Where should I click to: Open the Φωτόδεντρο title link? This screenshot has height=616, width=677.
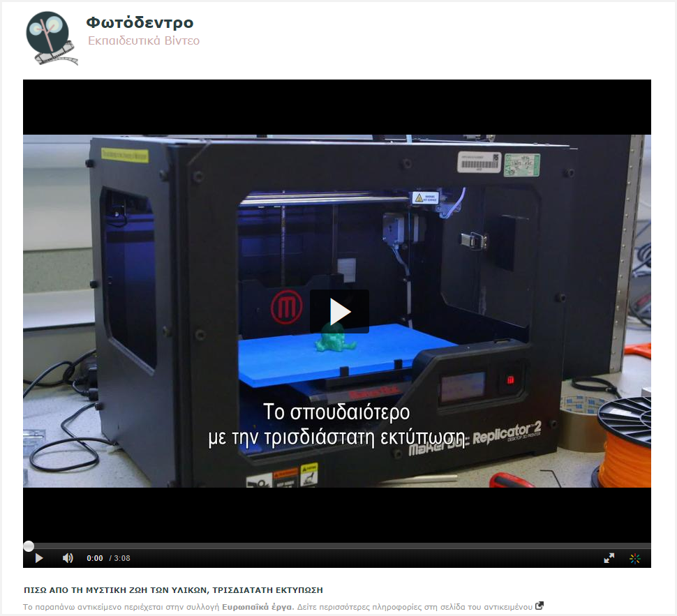[x=140, y=22]
